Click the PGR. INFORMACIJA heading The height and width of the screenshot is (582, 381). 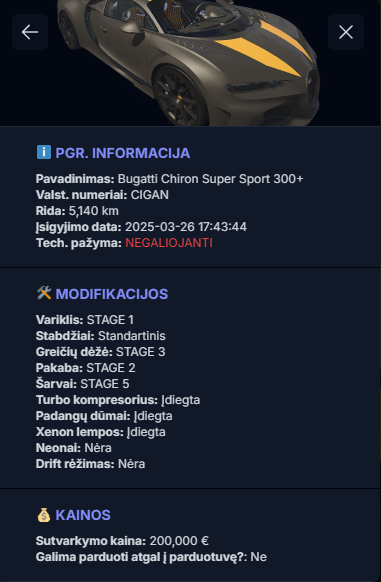[x=123, y=153]
